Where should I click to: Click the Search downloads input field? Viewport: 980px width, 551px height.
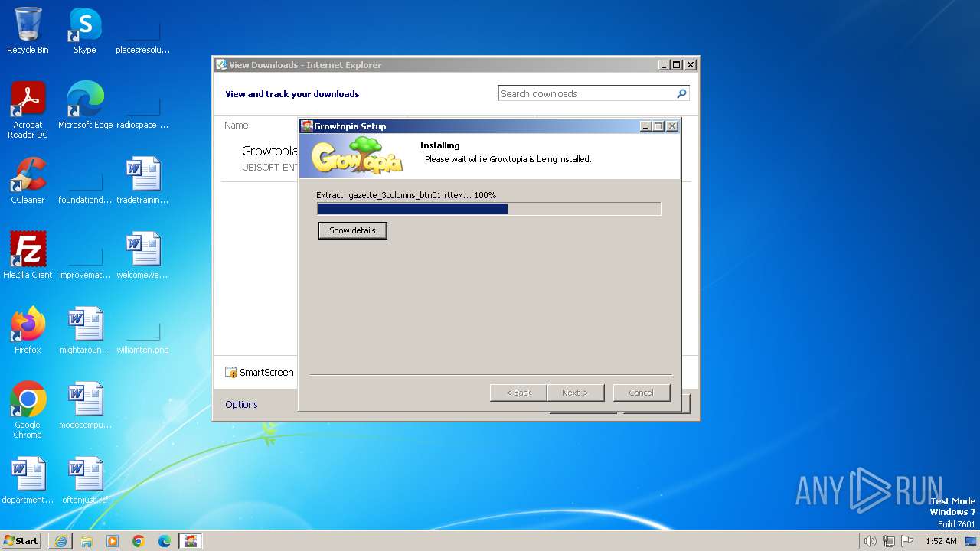[x=586, y=94]
